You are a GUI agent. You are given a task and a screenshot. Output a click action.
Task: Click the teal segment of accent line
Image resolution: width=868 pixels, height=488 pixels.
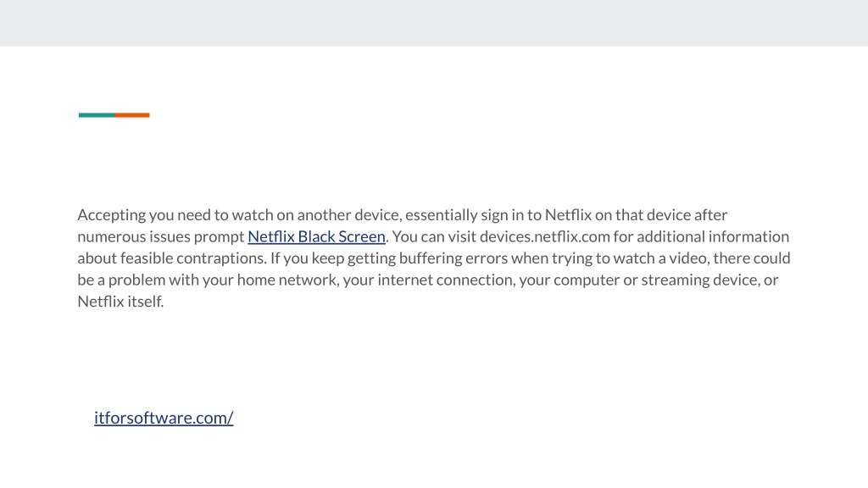point(97,115)
